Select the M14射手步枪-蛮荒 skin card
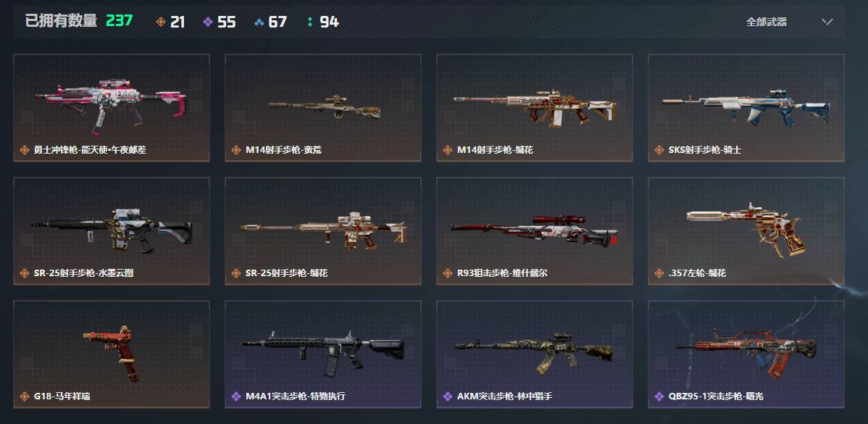Image resolution: width=868 pixels, height=424 pixels. point(322,108)
